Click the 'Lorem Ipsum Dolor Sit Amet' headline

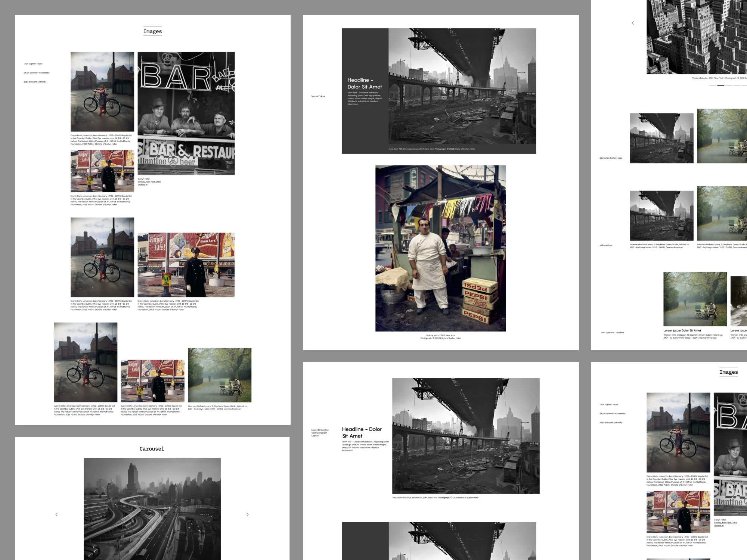coord(682,330)
